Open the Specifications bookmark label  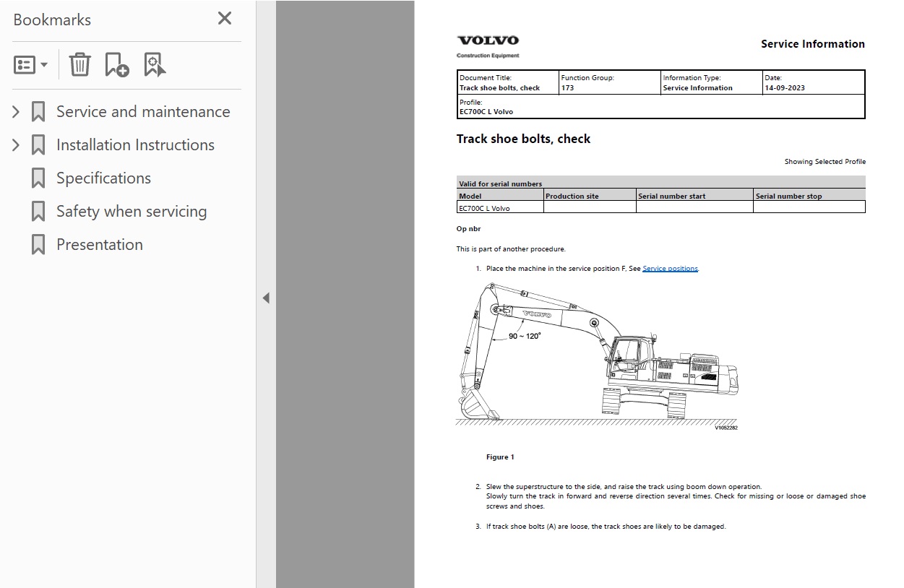pyautogui.click(x=103, y=178)
